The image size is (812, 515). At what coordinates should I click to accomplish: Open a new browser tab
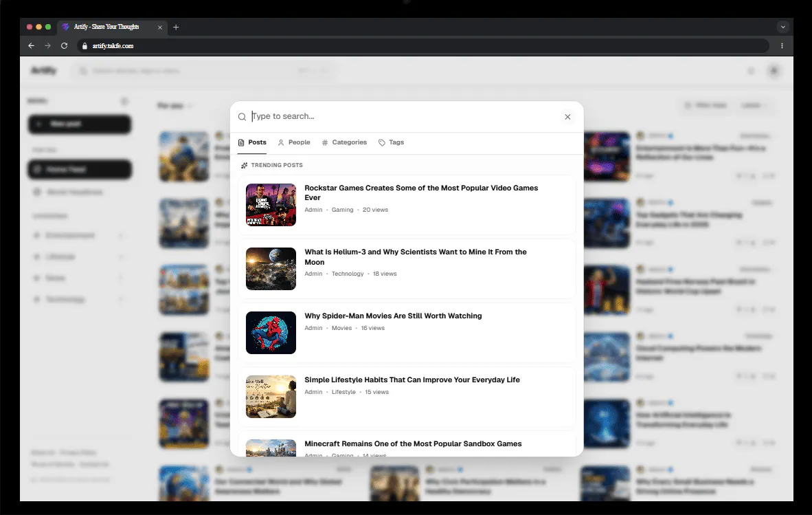click(176, 27)
